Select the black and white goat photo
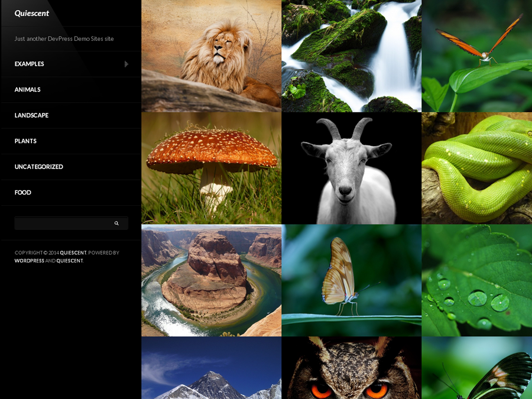Viewport: 532px width, 399px height. click(351, 168)
